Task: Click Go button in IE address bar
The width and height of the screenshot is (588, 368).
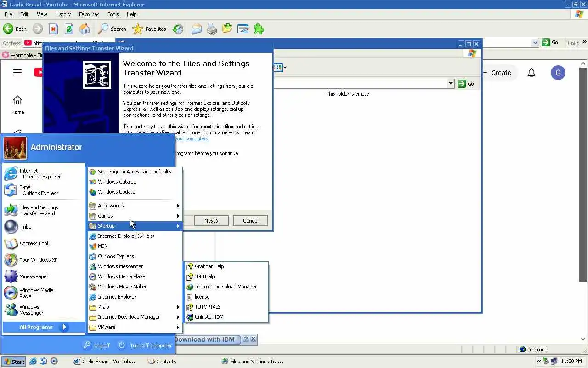Action: [550, 42]
